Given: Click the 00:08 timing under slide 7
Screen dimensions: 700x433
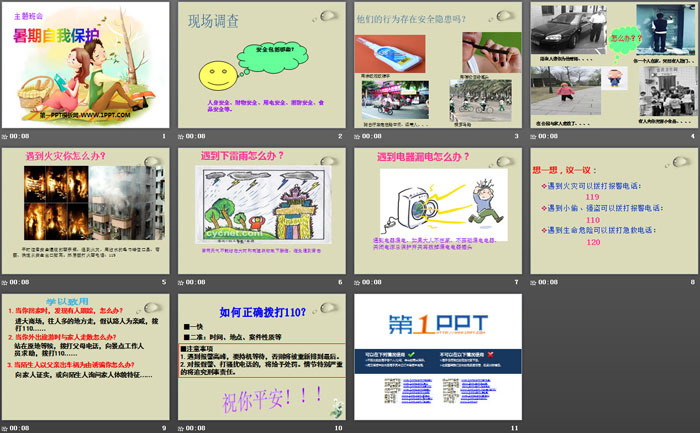Looking at the screenshot, I should (371, 282).
